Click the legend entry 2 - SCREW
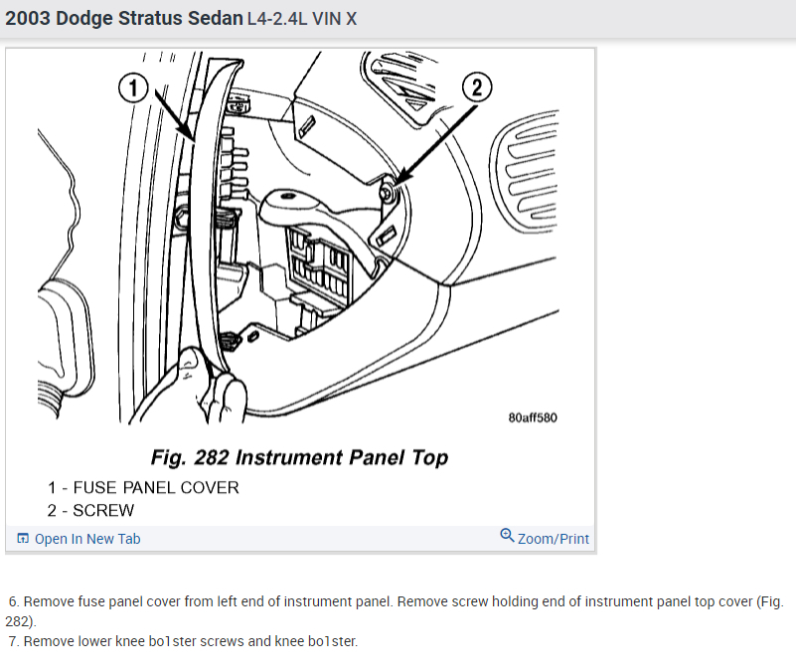 [90, 511]
